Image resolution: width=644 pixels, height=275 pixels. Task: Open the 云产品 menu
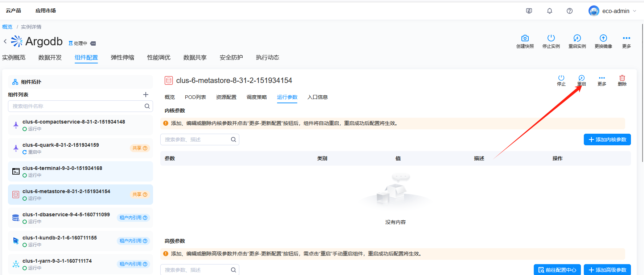click(x=13, y=11)
